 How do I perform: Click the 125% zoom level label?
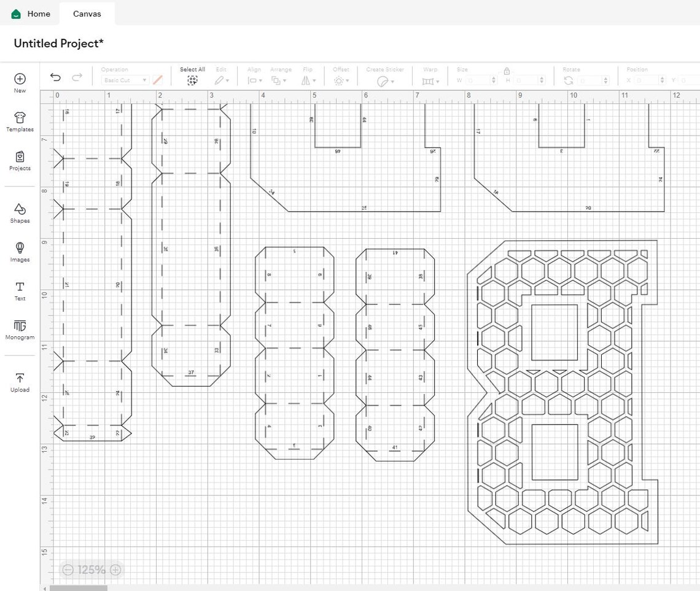pos(91,570)
